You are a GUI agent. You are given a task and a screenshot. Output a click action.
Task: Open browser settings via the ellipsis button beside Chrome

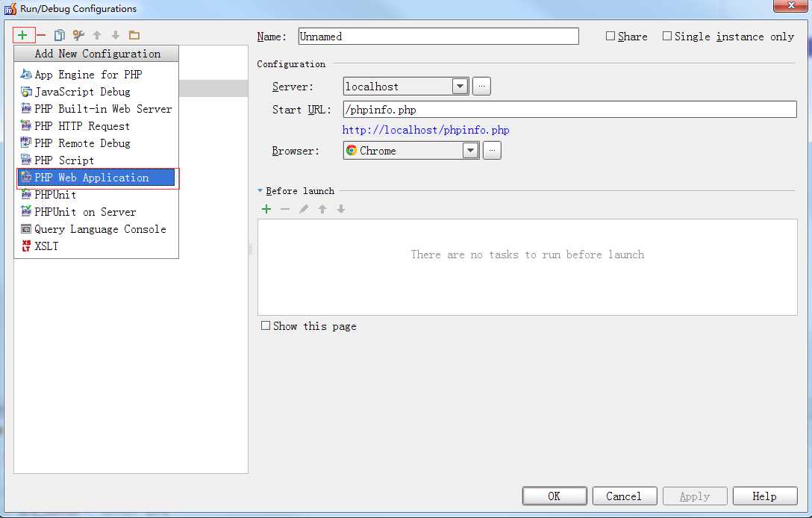point(492,151)
